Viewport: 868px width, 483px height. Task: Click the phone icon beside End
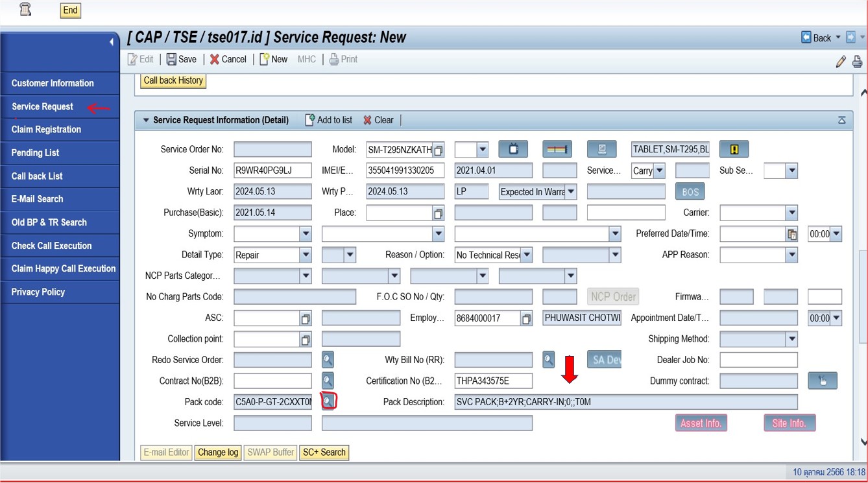[x=25, y=9]
